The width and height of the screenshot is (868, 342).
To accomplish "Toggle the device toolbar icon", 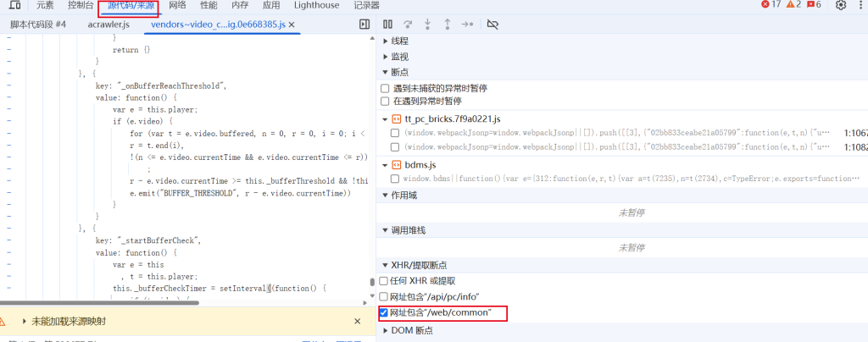I will 14,5.
